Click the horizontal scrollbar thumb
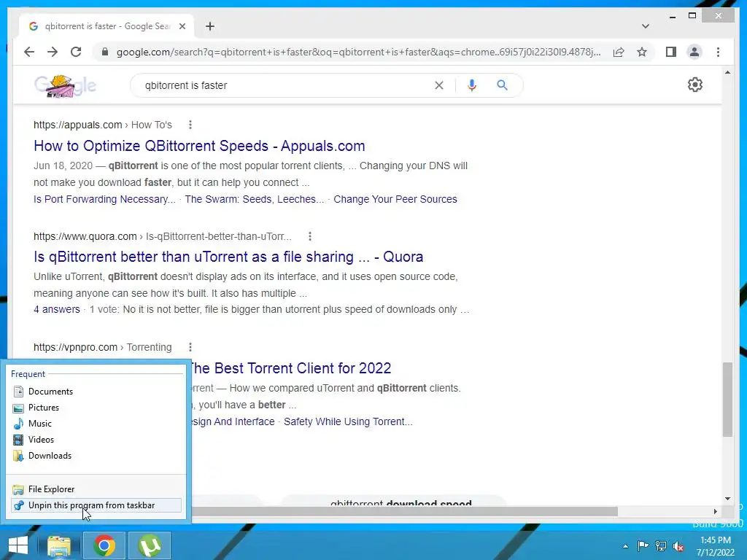747x560 pixels. [x=405, y=511]
